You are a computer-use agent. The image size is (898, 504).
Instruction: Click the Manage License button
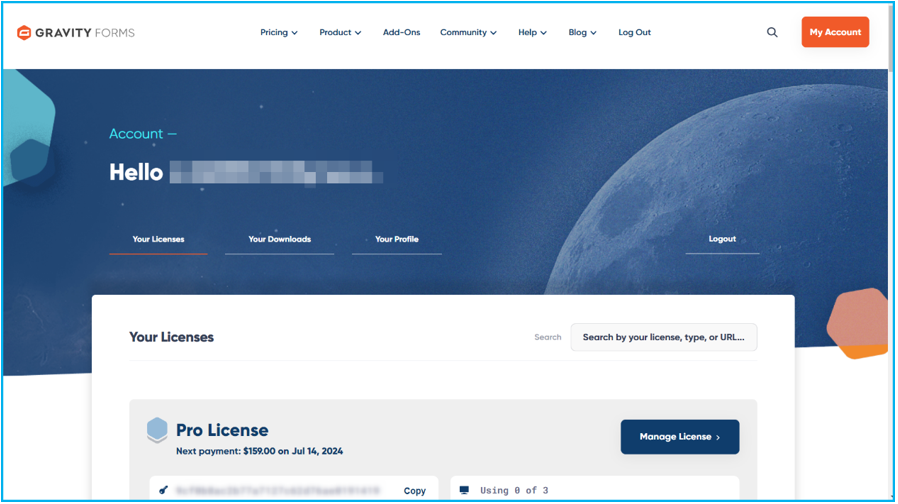[680, 437]
